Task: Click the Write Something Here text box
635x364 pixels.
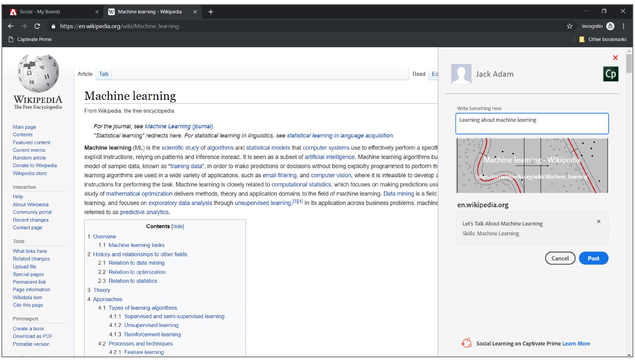Action: [532, 124]
